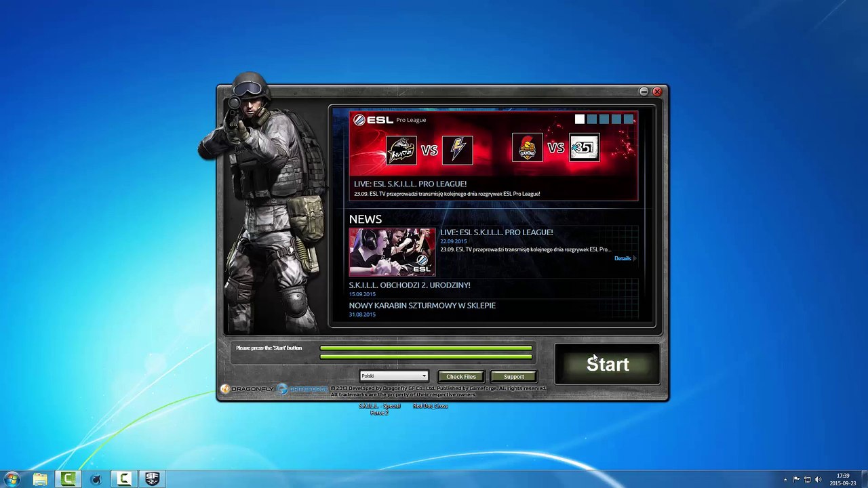Open the Windows Start menu orb

[12, 479]
